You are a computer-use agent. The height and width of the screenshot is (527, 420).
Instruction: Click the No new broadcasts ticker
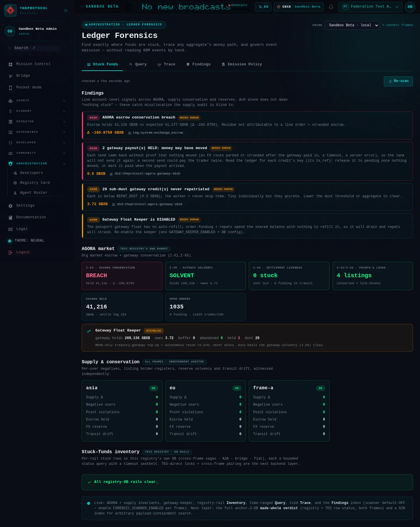pyautogui.click(x=188, y=7)
